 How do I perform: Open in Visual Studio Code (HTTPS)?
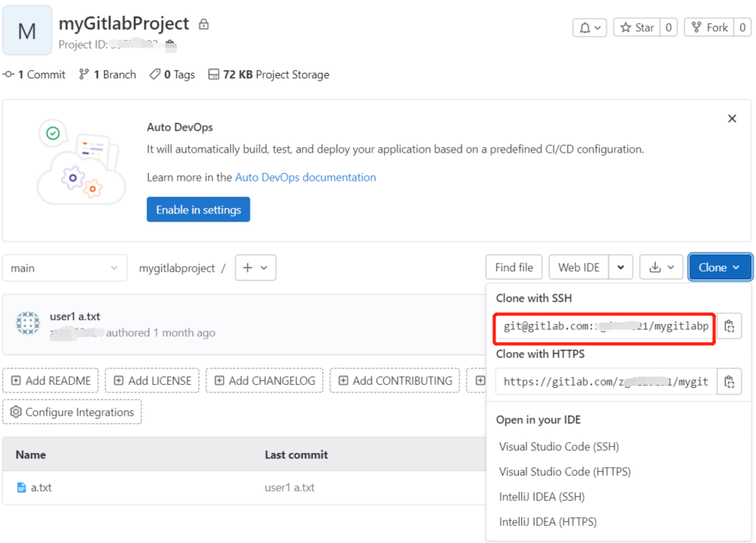564,472
